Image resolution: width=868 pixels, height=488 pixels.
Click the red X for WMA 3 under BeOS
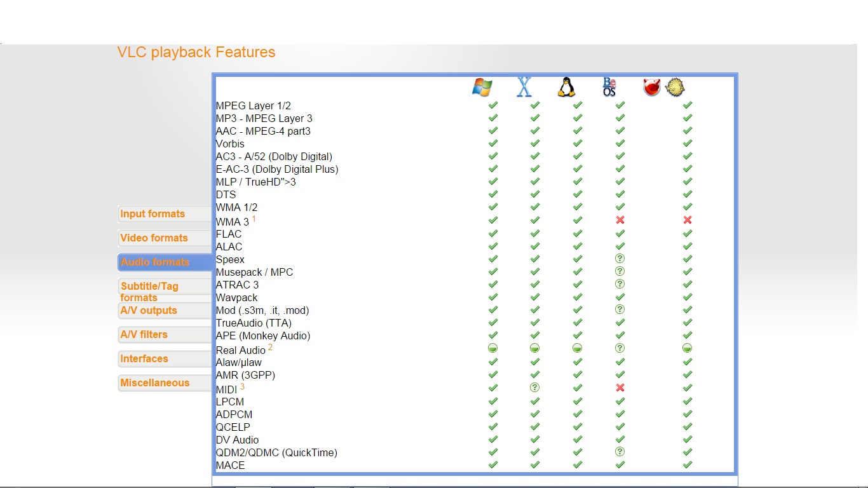click(620, 220)
